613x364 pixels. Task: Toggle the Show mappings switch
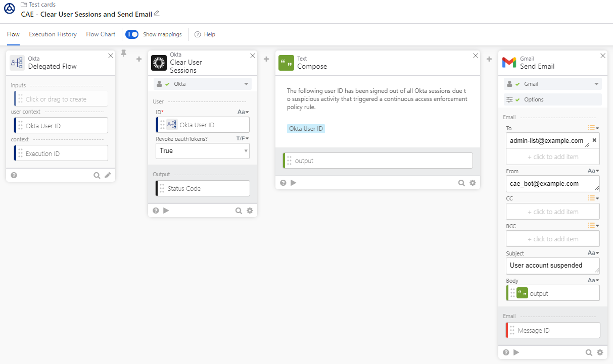[132, 34]
